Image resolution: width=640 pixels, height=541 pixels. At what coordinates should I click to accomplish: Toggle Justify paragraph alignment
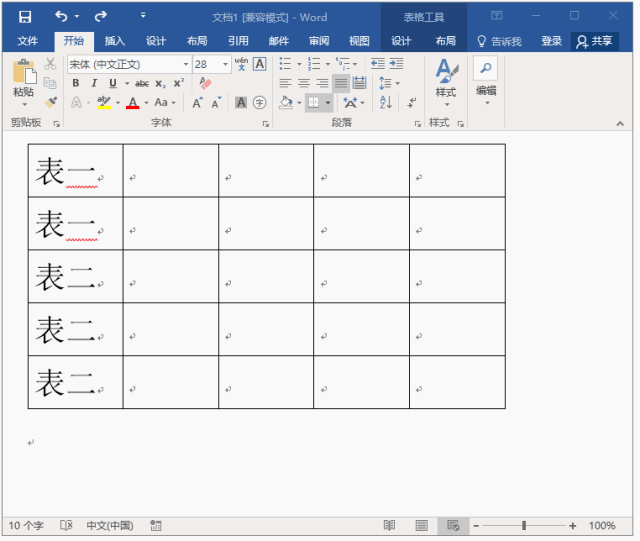[342, 83]
